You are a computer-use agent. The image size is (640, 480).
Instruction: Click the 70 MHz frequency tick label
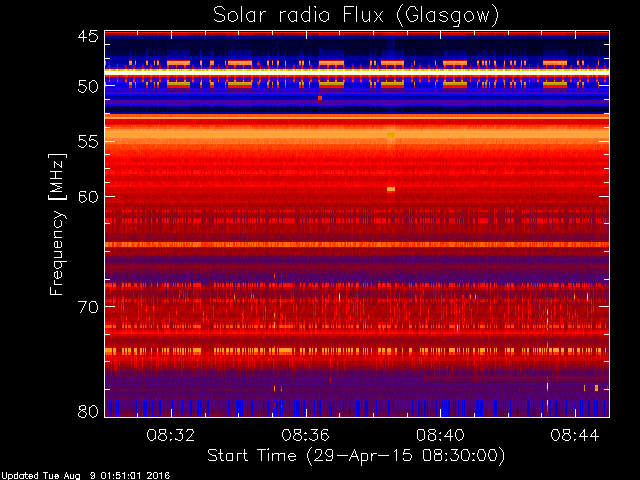[x=88, y=306]
